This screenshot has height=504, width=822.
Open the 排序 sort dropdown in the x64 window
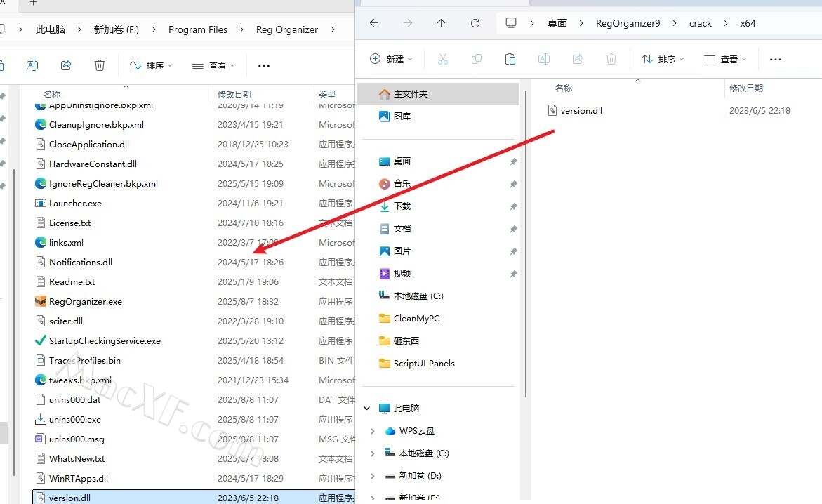(663, 59)
